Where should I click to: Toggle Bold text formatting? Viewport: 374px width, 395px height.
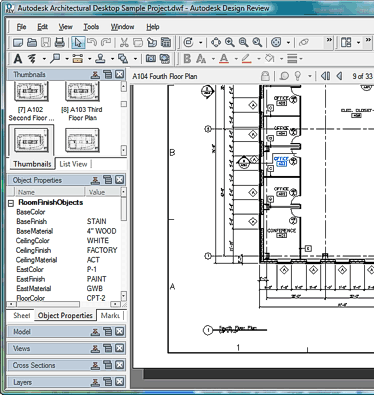[187, 59]
